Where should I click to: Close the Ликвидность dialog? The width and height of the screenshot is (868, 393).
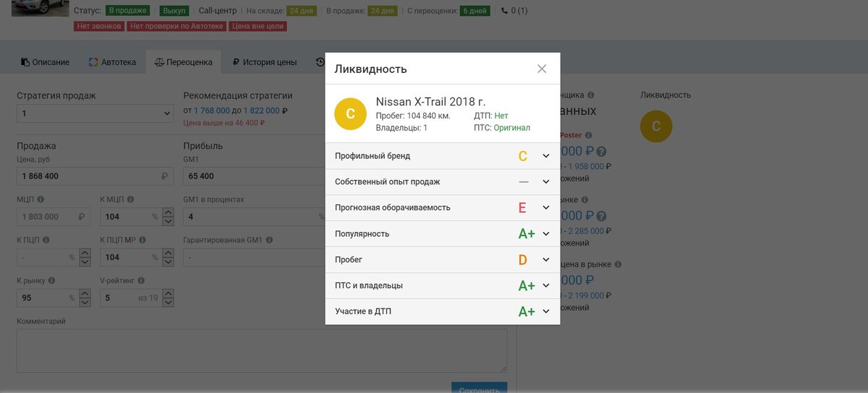542,69
